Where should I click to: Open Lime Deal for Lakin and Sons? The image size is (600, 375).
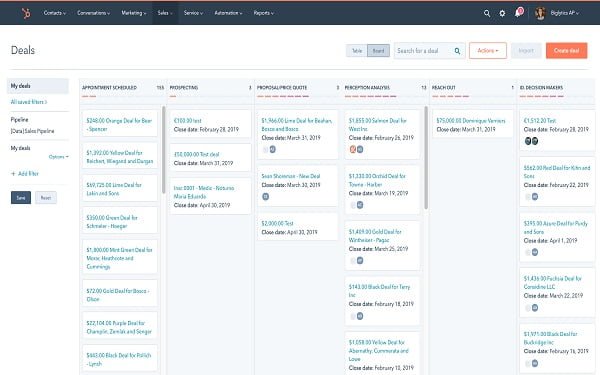pyautogui.click(x=114, y=189)
